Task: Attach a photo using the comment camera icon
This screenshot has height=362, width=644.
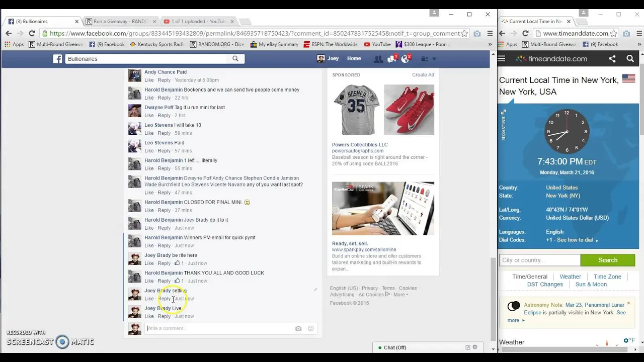Action: click(298, 328)
